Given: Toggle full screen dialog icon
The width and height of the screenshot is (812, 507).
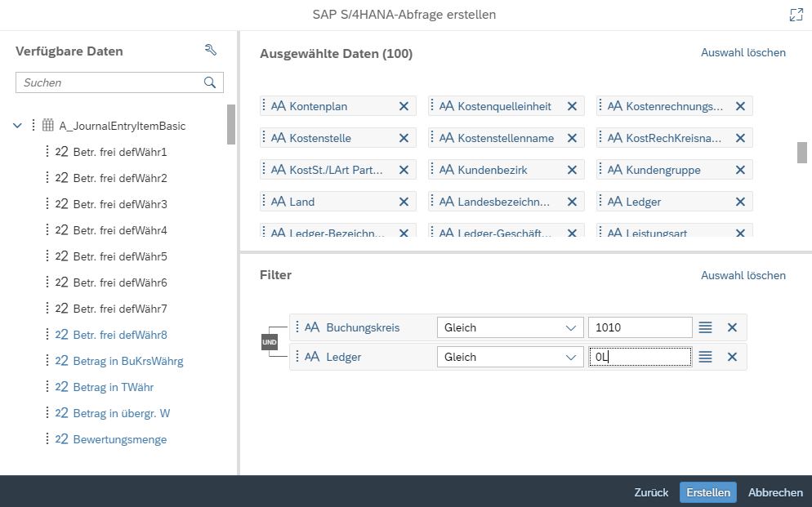Looking at the screenshot, I should (x=796, y=15).
